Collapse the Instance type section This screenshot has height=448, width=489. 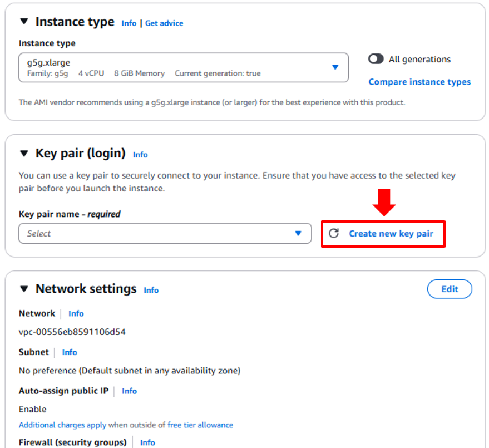[24, 22]
